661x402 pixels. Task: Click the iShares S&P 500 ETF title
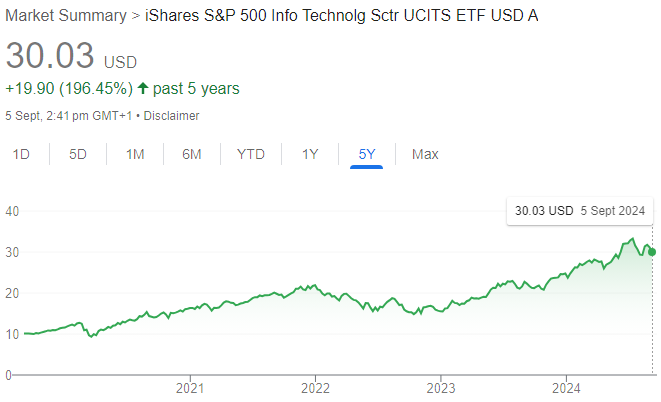point(337,17)
